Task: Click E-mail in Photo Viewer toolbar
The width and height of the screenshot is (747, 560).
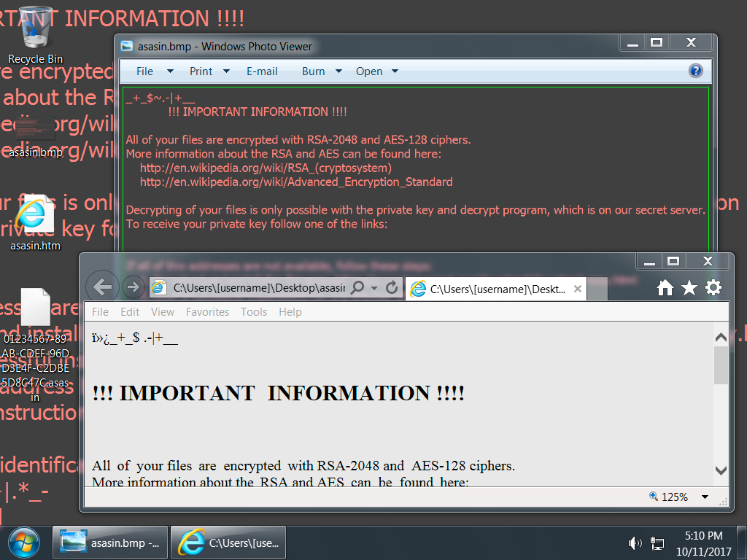Action: point(262,71)
